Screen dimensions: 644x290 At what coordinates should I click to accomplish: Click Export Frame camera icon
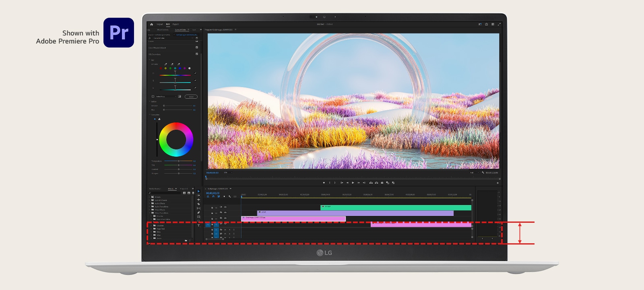pyautogui.click(x=382, y=183)
